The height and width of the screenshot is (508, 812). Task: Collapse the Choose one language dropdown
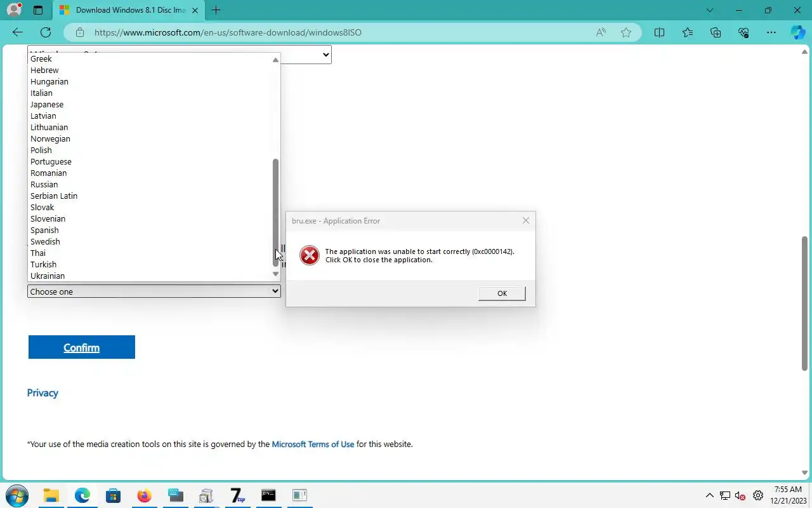(x=154, y=291)
